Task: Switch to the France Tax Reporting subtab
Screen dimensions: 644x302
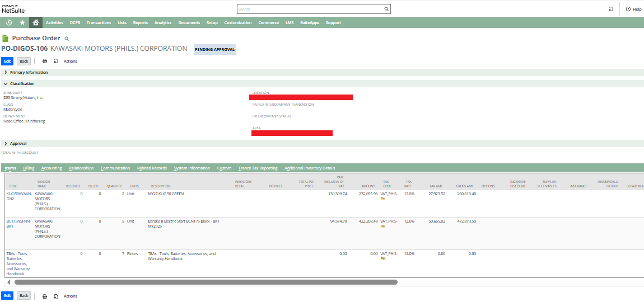Action: pos(258,168)
